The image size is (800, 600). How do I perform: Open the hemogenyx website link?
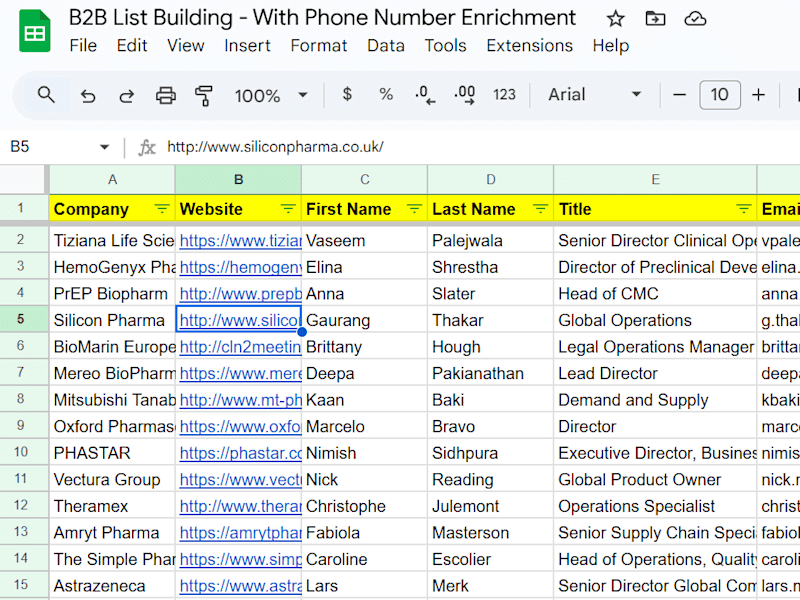click(x=240, y=267)
